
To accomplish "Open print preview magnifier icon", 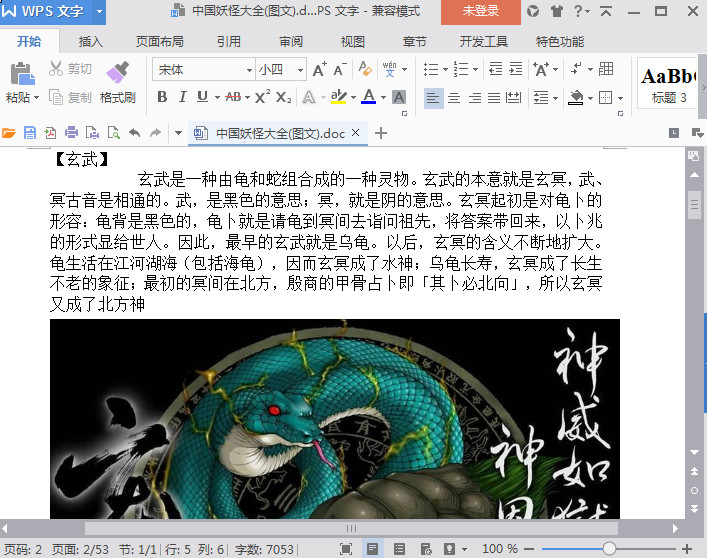I will pos(114,133).
